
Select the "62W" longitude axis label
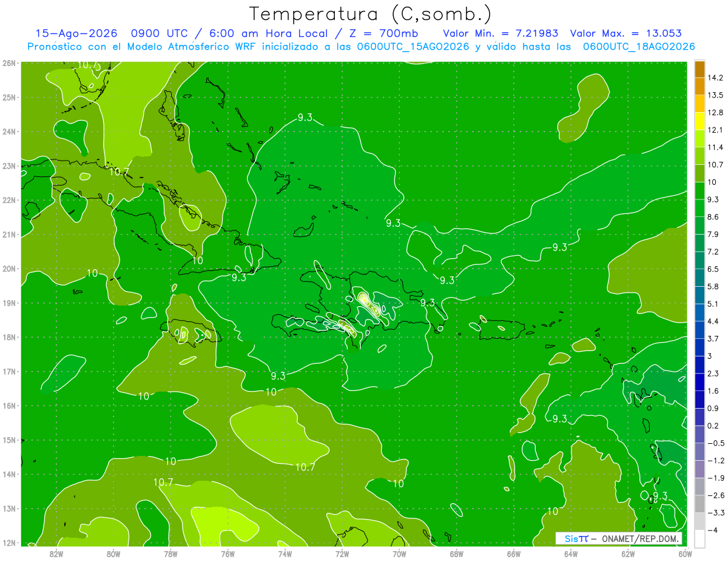pyautogui.click(x=628, y=553)
